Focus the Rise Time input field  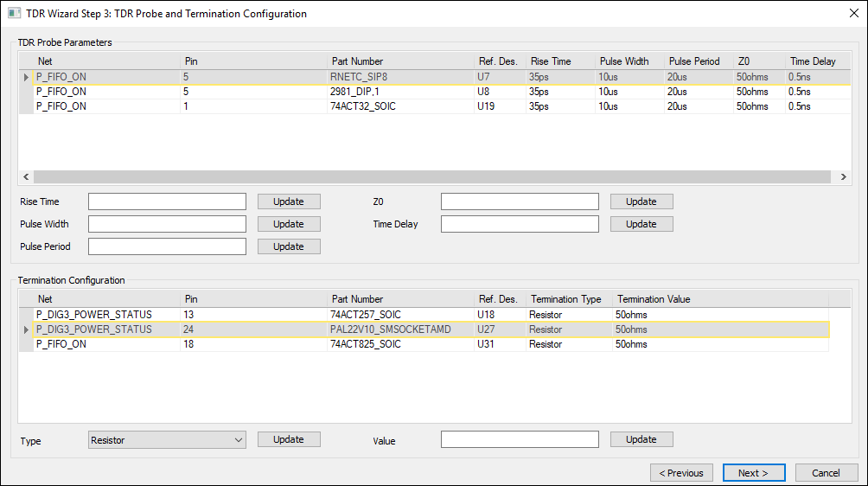167,201
